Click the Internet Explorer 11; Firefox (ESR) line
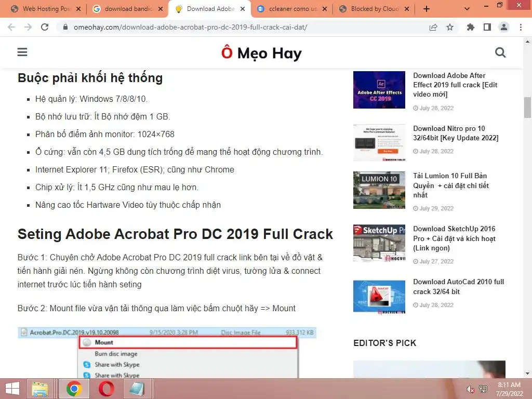Image resolution: width=532 pixels, height=399 pixels. [x=135, y=169]
